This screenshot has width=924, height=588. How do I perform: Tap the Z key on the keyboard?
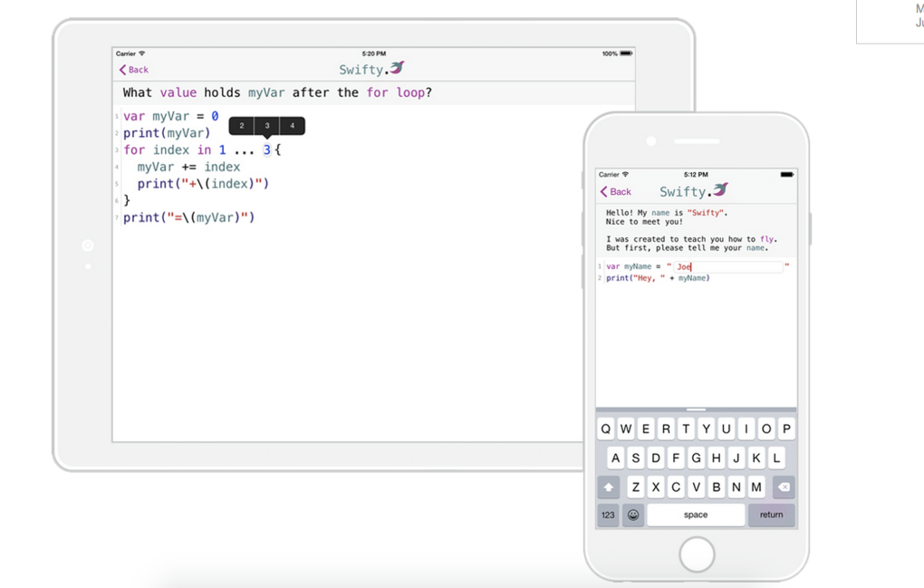[x=636, y=487]
